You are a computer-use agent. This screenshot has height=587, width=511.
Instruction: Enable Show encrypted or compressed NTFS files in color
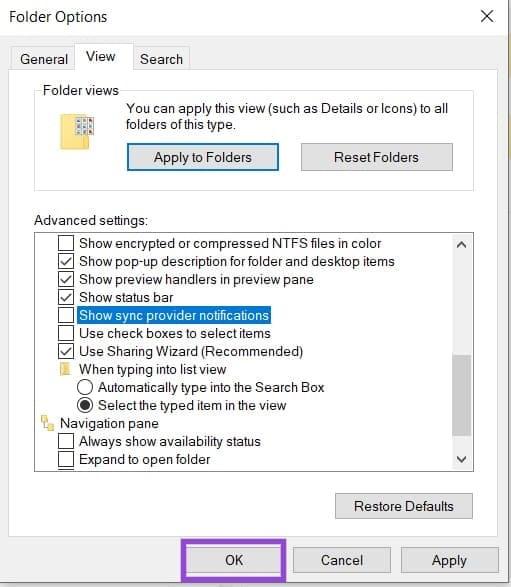(x=66, y=243)
